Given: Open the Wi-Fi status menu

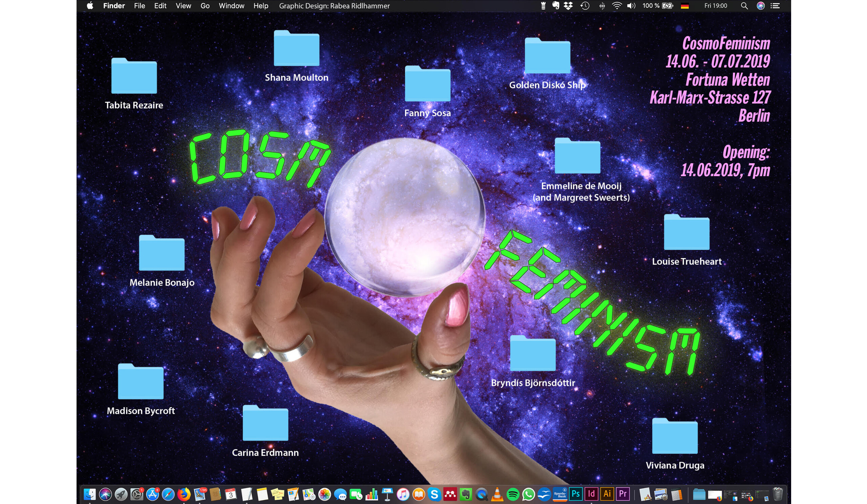Looking at the screenshot, I should pos(616,6).
